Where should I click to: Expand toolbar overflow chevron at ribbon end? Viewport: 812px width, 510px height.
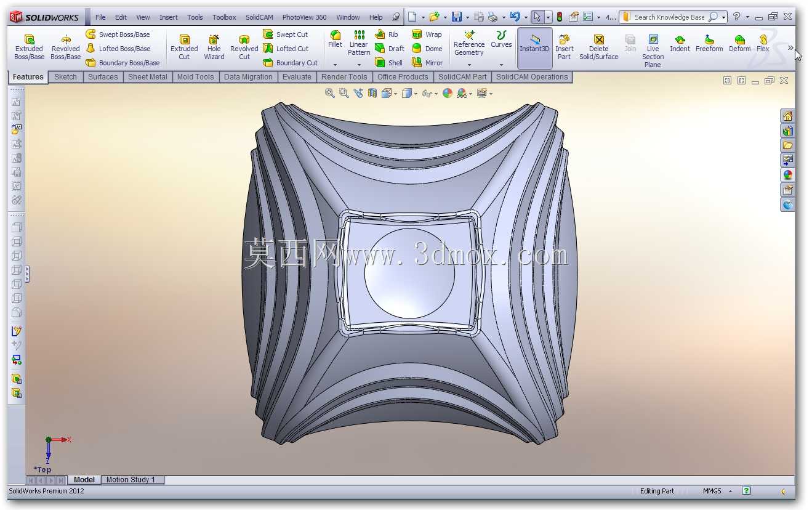(x=790, y=47)
